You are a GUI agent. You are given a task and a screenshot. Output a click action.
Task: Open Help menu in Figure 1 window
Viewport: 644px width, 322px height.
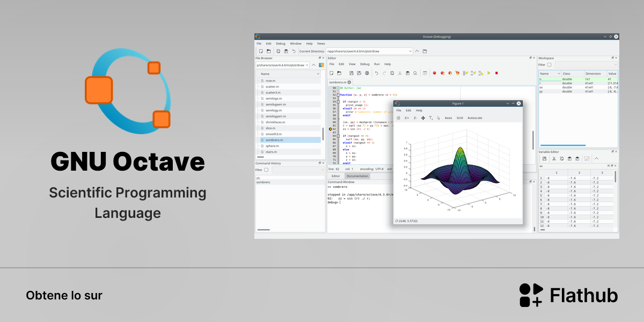pyautogui.click(x=419, y=110)
